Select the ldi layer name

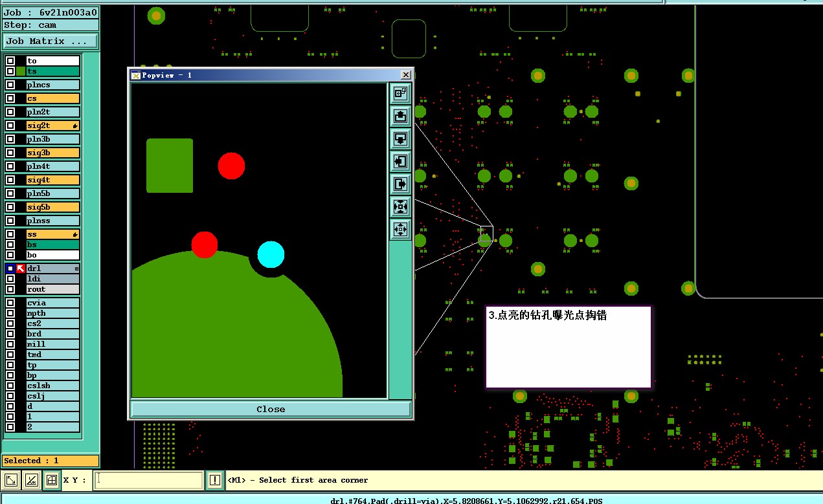click(53, 279)
